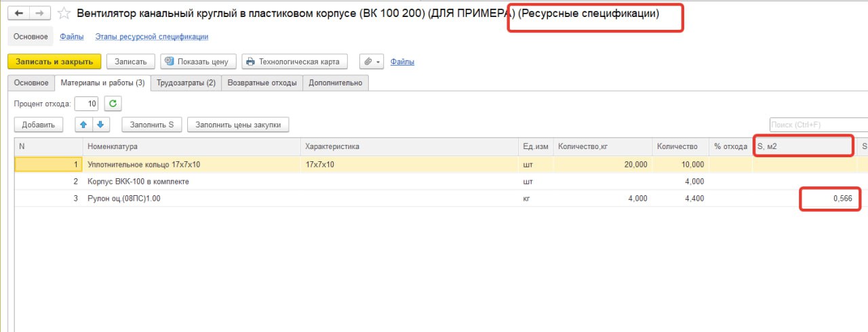Switch to Материалы и работы (3) tab

(x=102, y=83)
